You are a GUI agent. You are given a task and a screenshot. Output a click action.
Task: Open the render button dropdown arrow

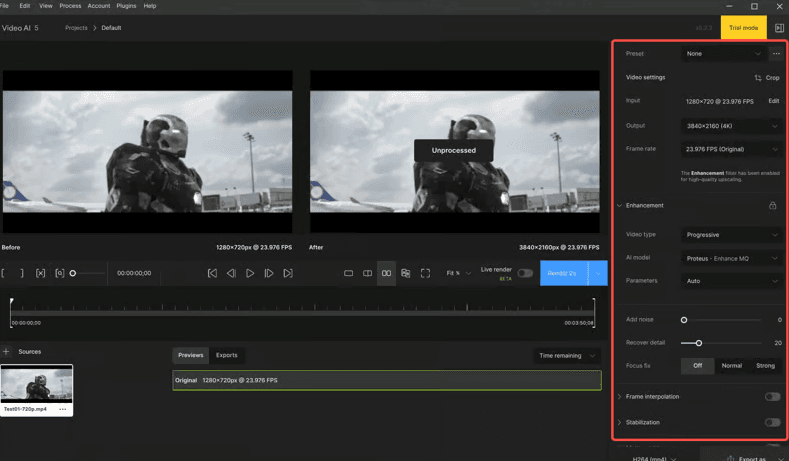(598, 273)
